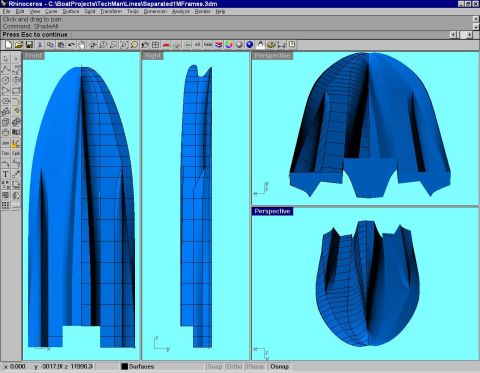
Task: Click the grid array icon in the left toolbar
Action: click(x=6, y=205)
